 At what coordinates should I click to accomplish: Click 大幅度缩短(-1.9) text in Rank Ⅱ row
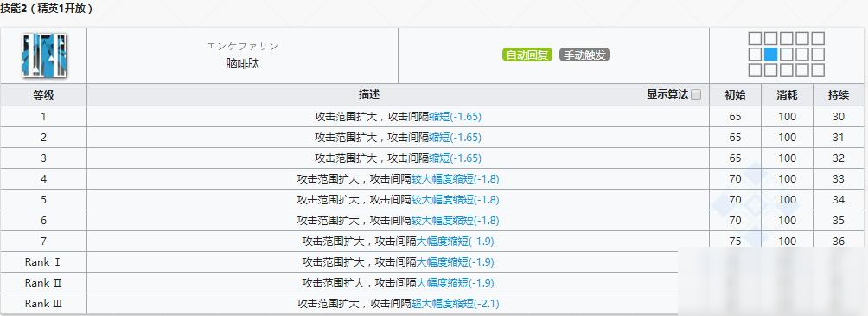click(455, 283)
